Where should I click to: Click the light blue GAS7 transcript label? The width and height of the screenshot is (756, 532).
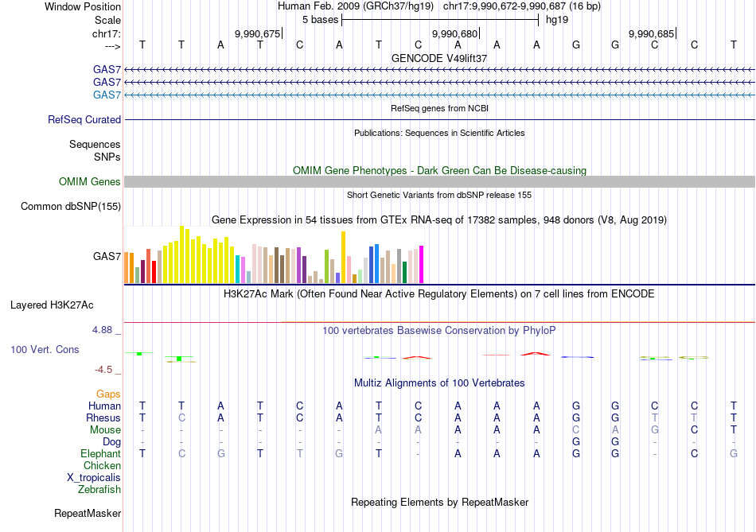click(x=107, y=95)
